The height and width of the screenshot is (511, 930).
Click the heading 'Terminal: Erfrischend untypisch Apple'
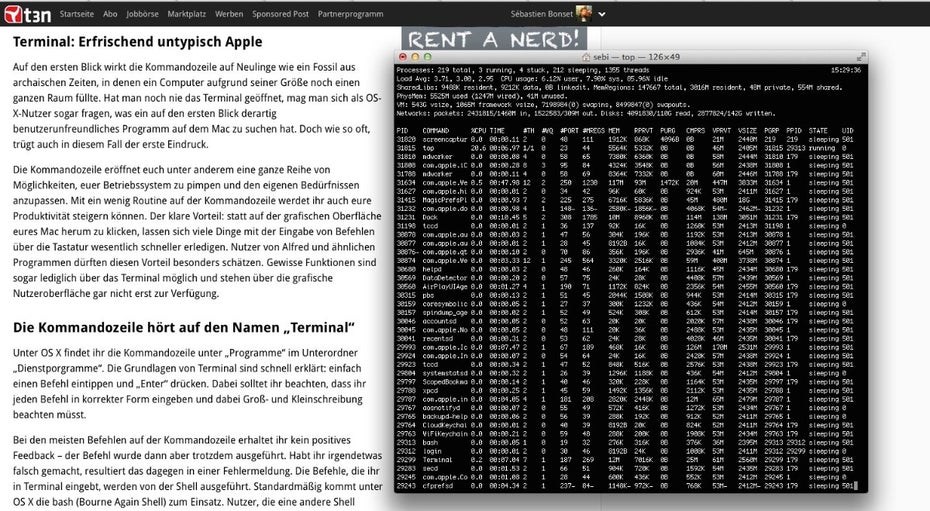(138, 42)
